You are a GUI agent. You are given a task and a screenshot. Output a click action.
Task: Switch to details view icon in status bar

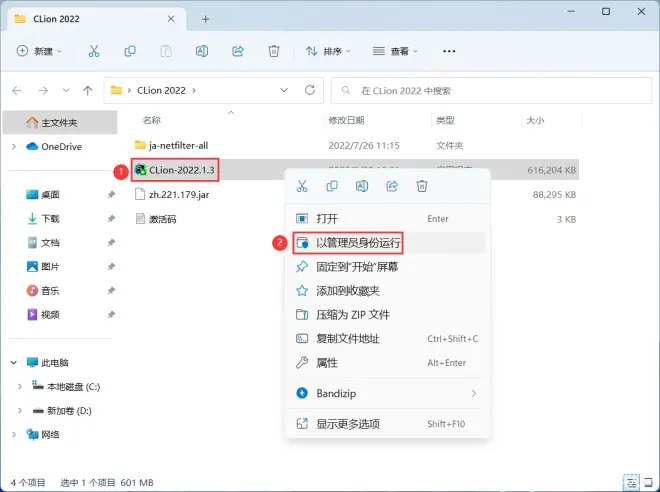coord(631,482)
